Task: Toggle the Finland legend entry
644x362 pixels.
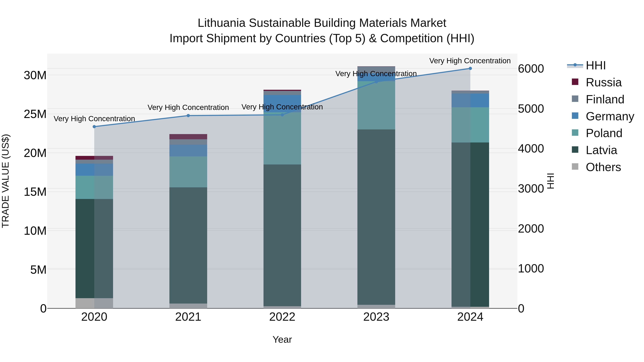Action: [598, 99]
